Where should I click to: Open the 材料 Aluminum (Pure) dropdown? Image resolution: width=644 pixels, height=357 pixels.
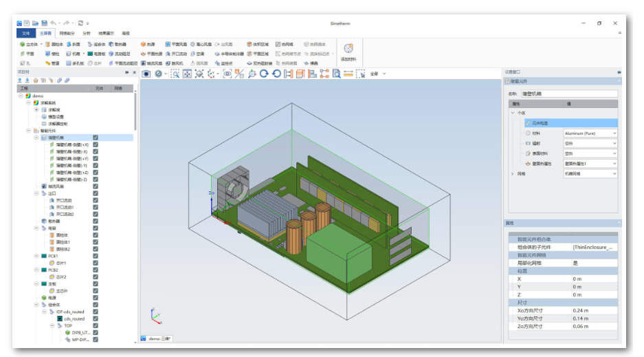coord(590,133)
